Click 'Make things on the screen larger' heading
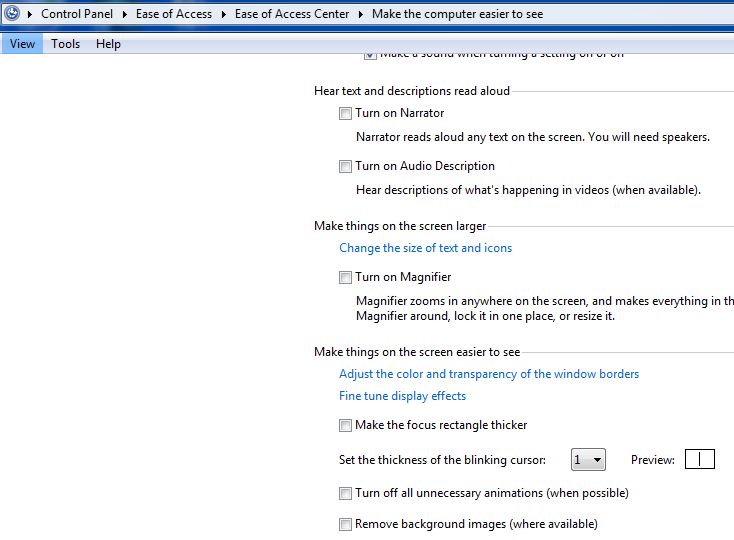 (400, 226)
